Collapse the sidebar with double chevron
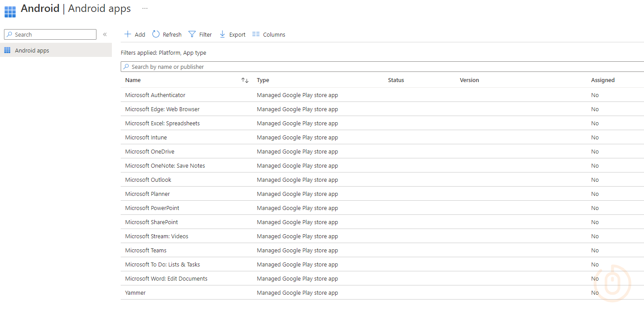Screen dimensions: 644x315 pyautogui.click(x=105, y=34)
